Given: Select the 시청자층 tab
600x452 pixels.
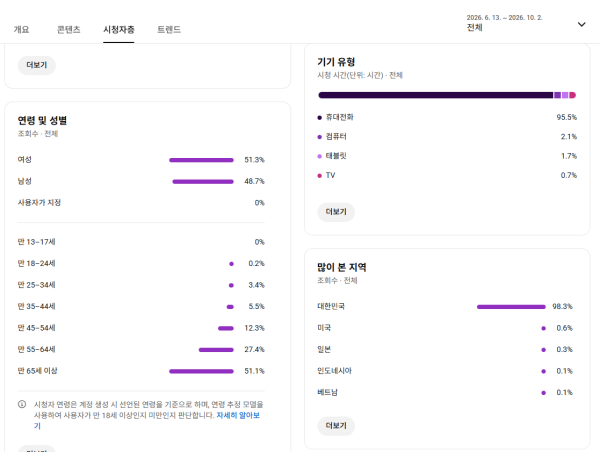Looking at the screenshot, I should 119,29.
